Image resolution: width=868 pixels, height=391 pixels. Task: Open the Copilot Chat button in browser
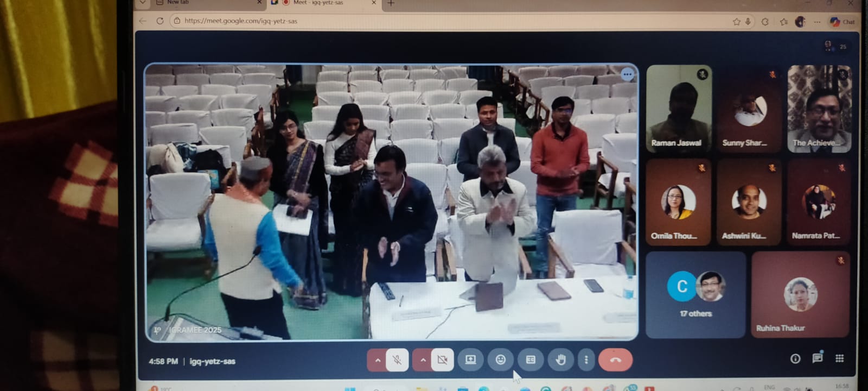pyautogui.click(x=843, y=22)
